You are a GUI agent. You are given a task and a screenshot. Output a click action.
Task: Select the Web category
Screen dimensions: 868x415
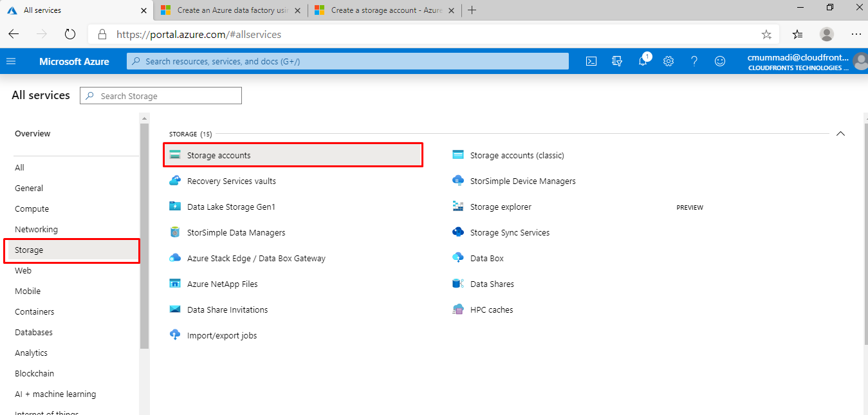pos(23,271)
